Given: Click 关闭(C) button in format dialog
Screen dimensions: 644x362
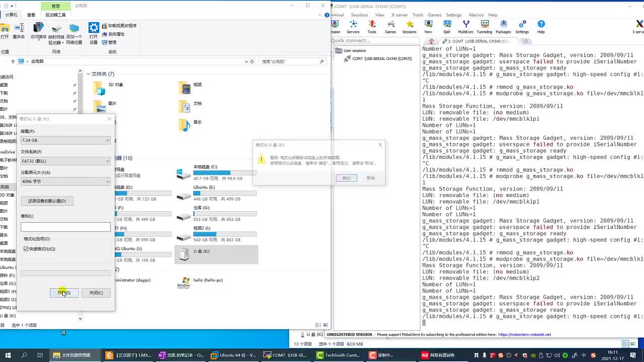Looking at the screenshot, I should coord(96,293).
